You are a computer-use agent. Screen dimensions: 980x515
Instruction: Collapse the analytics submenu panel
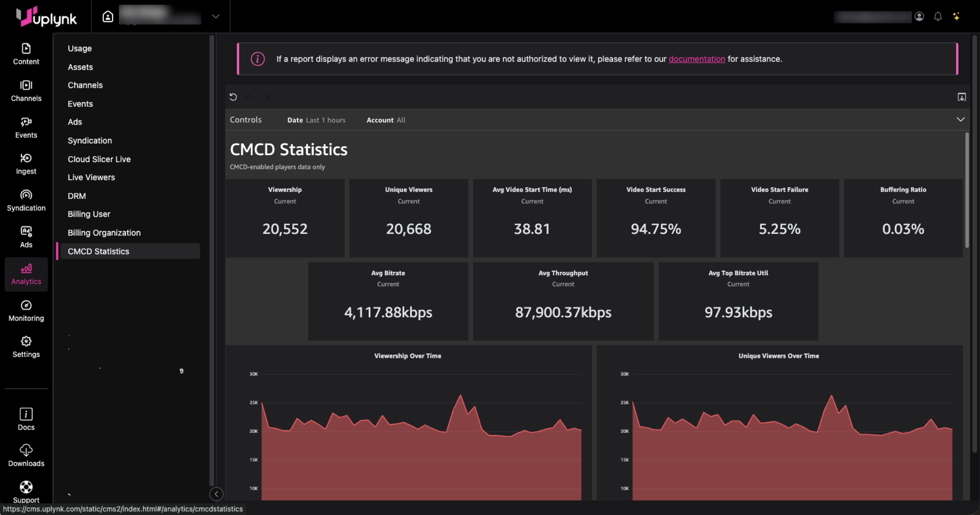216,494
